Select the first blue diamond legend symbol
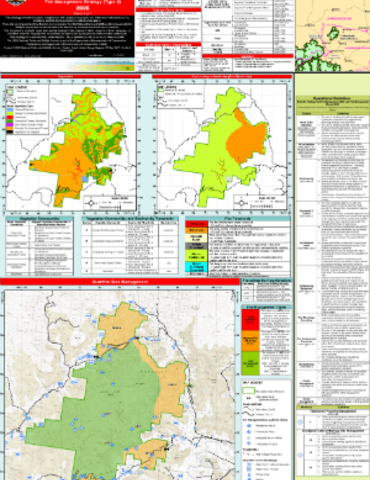This screenshot has height=480, width=370. click(249, 426)
